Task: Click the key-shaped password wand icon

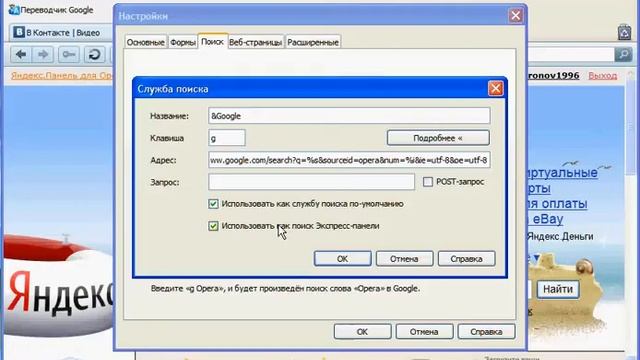Action: (x=69, y=55)
